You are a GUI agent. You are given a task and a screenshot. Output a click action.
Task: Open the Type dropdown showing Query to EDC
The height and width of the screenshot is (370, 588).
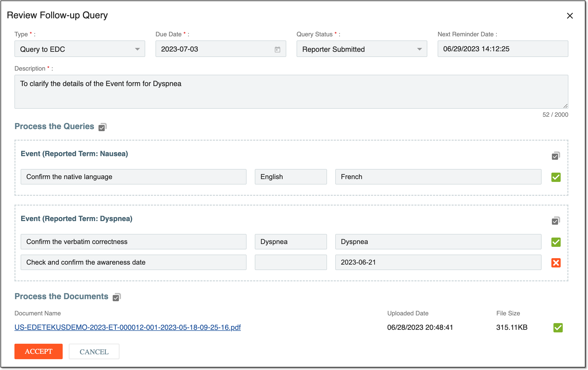[80, 49]
